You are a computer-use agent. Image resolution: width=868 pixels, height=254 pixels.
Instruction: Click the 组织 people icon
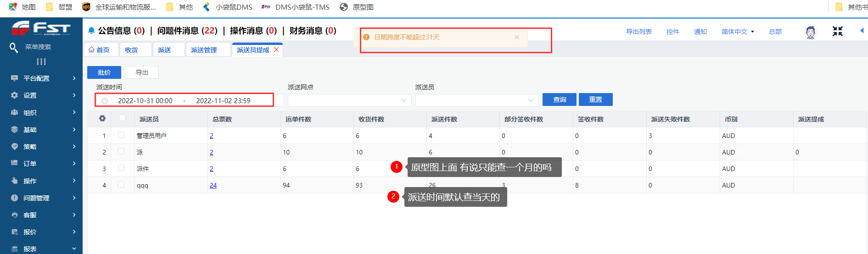click(x=14, y=112)
